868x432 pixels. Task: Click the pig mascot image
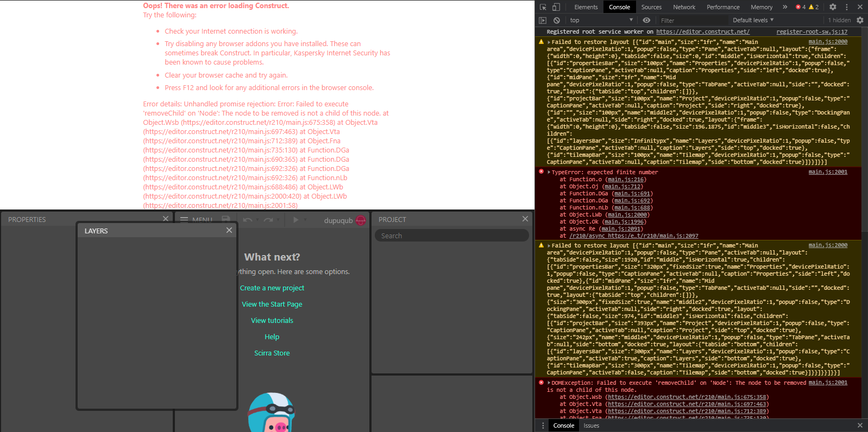tap(272, 412)
